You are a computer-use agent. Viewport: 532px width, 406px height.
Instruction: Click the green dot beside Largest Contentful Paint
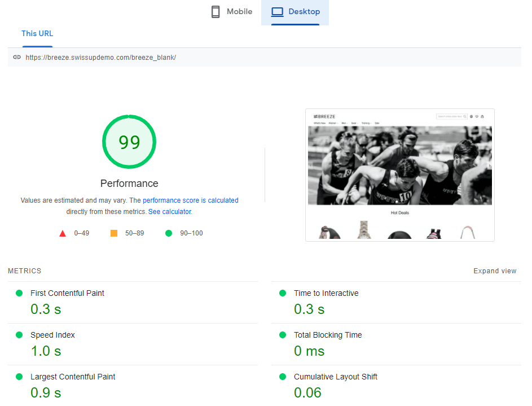(19, 377)
